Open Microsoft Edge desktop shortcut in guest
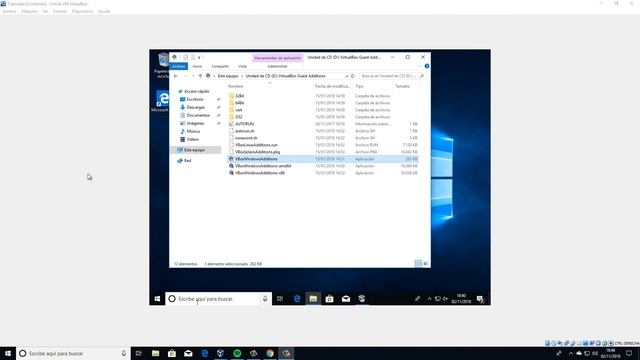Viewport: 640px width, 360px height. [161, 101]
